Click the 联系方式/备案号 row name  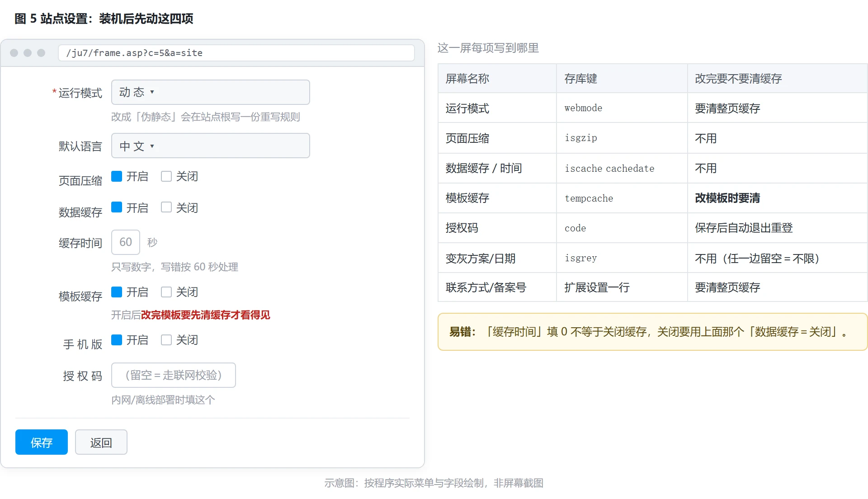click(497, 287)
